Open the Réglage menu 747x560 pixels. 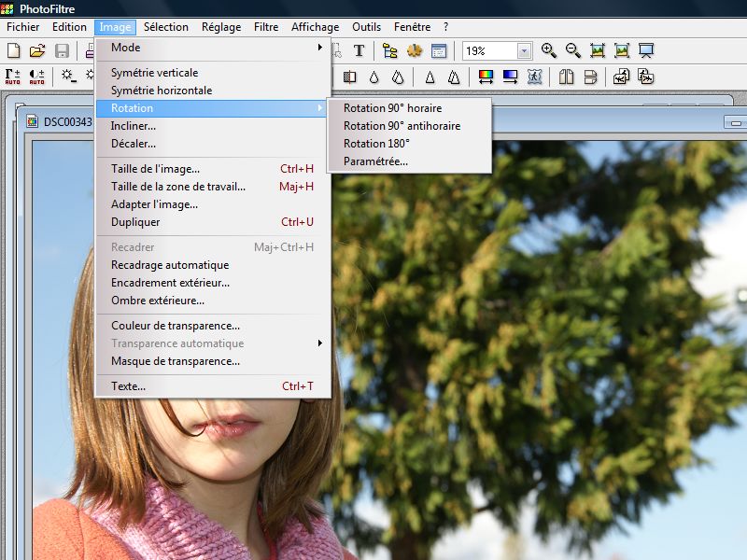[221, 27]
